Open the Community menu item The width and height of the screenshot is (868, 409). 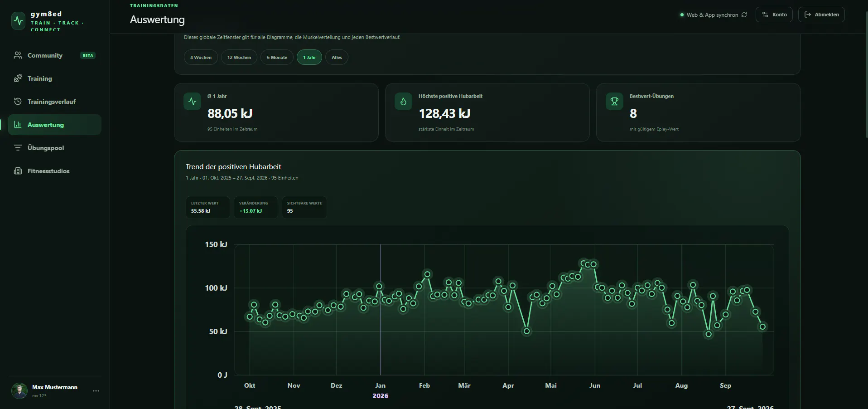point(54,55)
